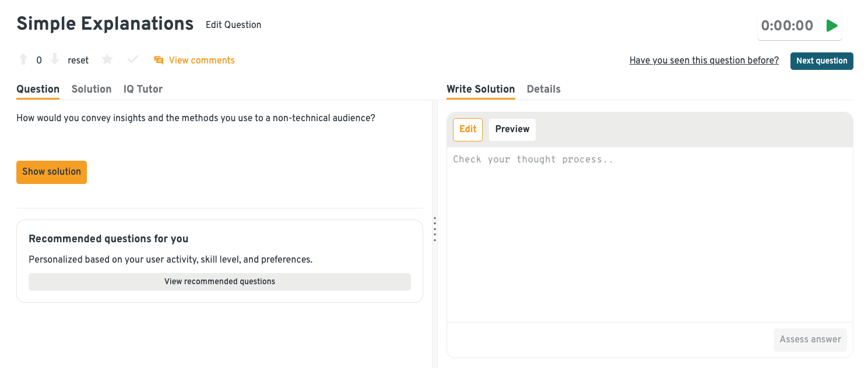Click Edit Question link
This screenshot has height=368, width=868.
233,25
